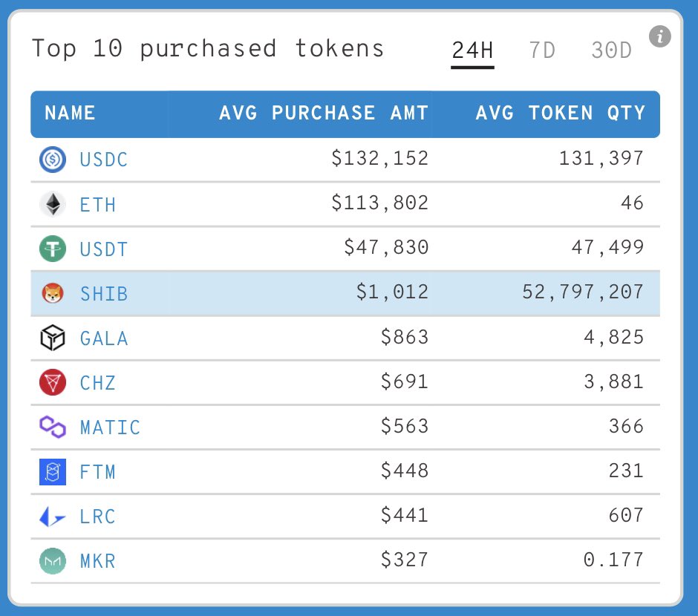This screenshot has height=616, width=698.
Task: Click the $563 MATIC purchase amount
Action: coord(404,426)
